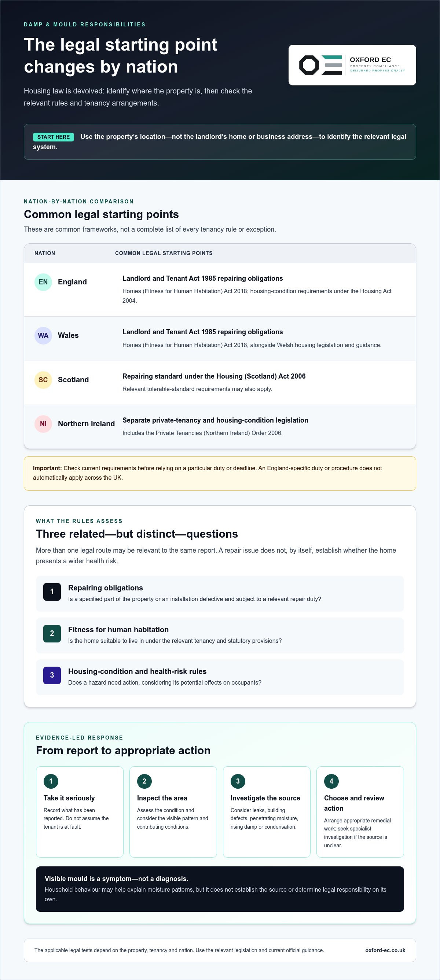Click the COMMON LEGAL STARTING POINTS column header
The image size is (440, 980).
pos(164,253)
